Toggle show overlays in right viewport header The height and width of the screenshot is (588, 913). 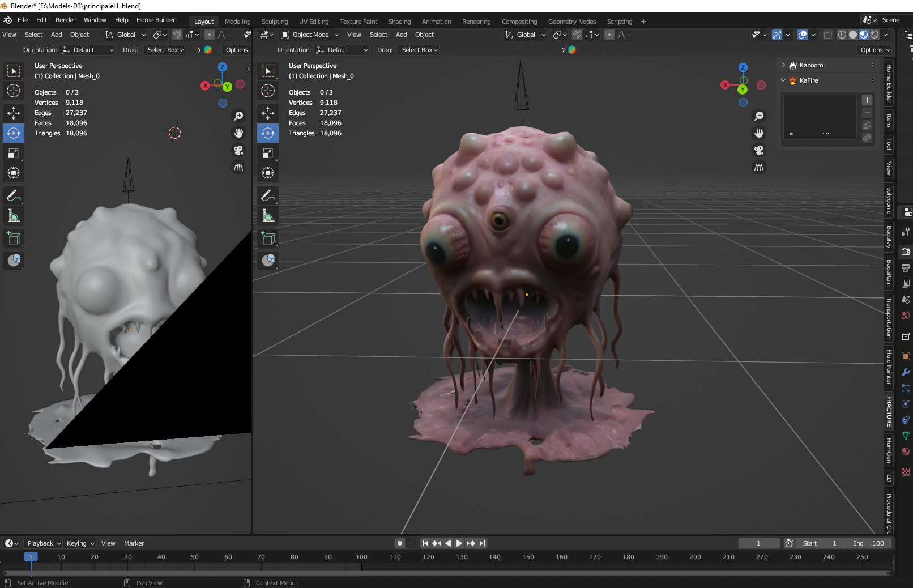tap(803, 35)
